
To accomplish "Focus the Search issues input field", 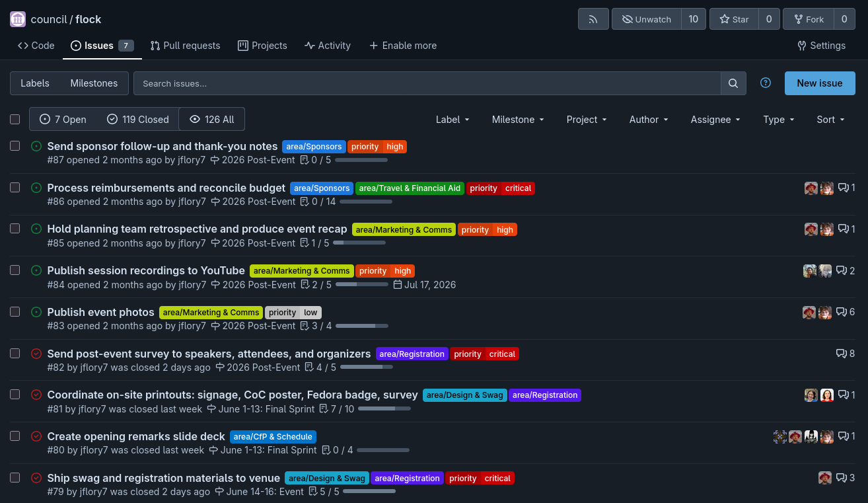I will point(427,83).
